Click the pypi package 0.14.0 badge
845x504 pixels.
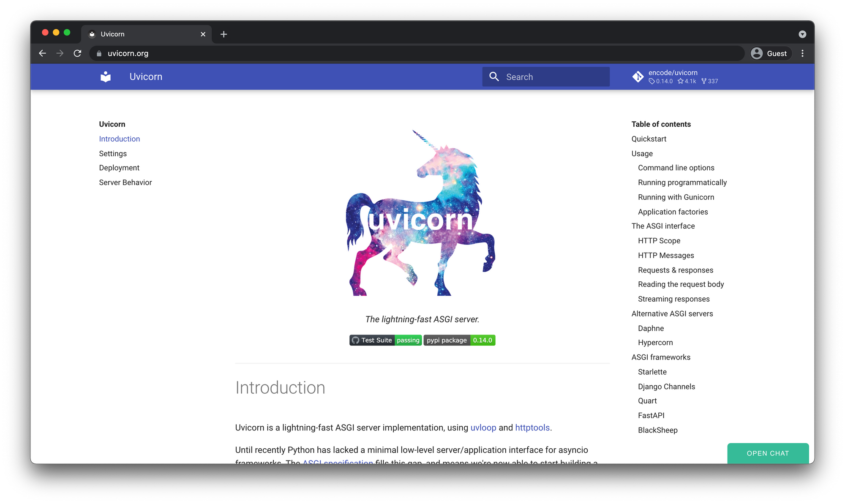(459, 340)
